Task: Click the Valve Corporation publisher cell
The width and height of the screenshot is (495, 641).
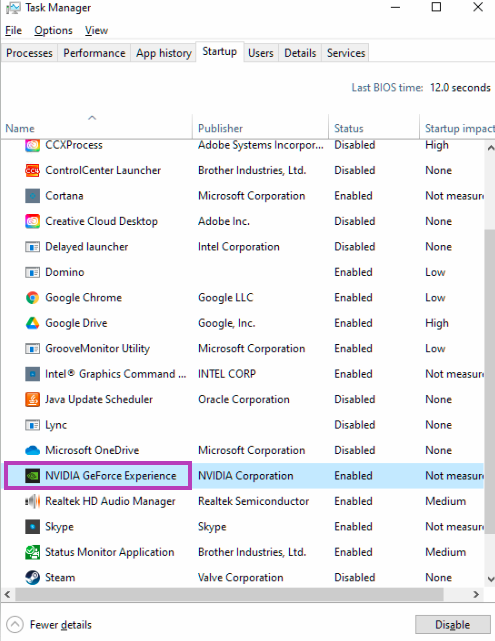Action: coord(240,578)
